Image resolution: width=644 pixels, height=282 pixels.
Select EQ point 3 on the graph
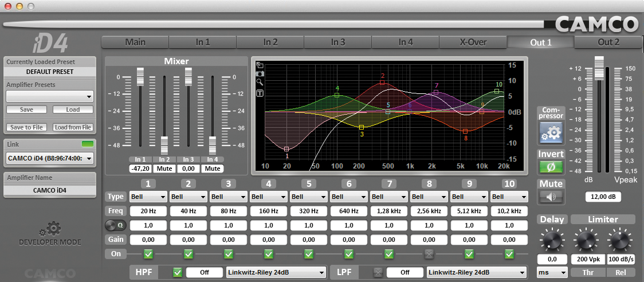tap(362, 127)
